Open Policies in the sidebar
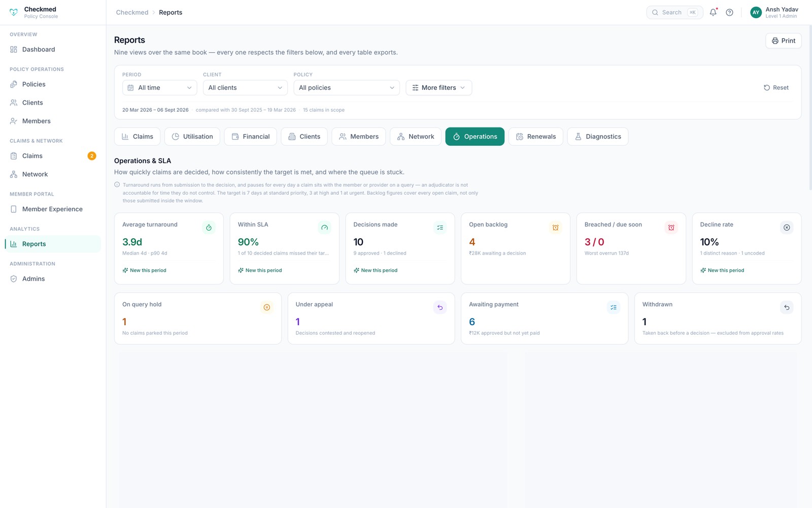812x508 pixels. 53,84
